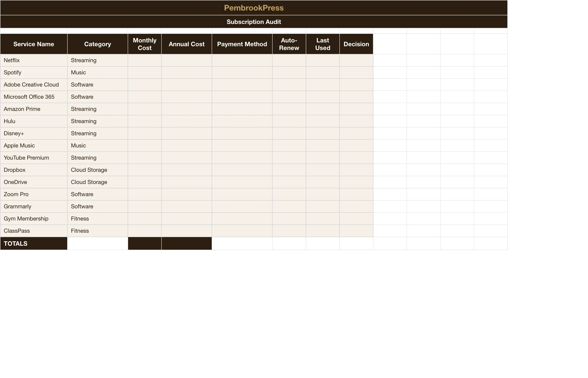Select the Dropbox service cell
The height and width of the screenshot is (378, 588).
click(x=34, y=170)
